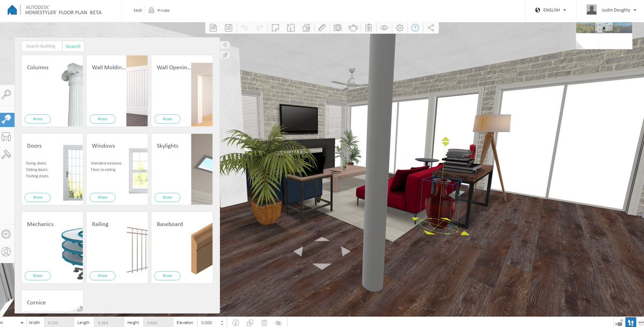Click the teapot render icon

(353, 27)
